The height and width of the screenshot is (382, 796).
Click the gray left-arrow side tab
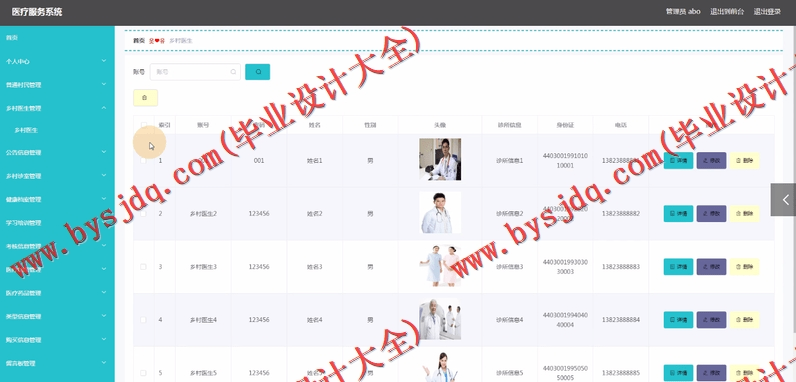point(783,200)
